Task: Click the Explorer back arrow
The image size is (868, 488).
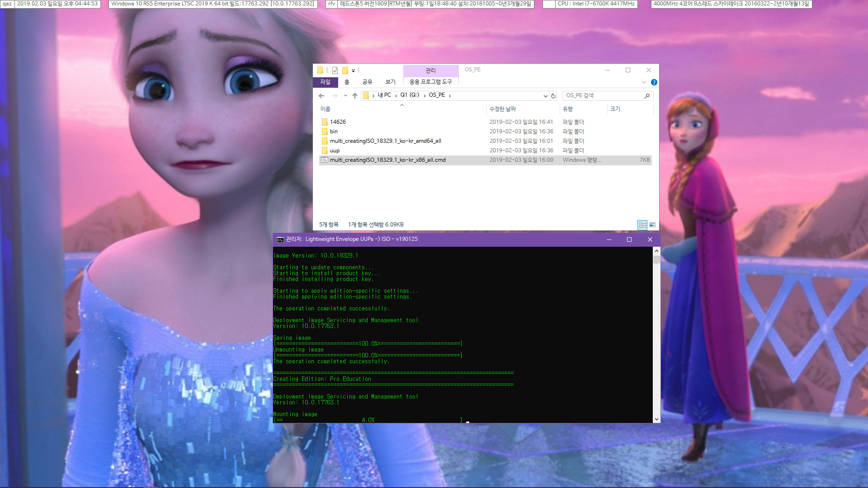Action: click(x=321, y=95)
